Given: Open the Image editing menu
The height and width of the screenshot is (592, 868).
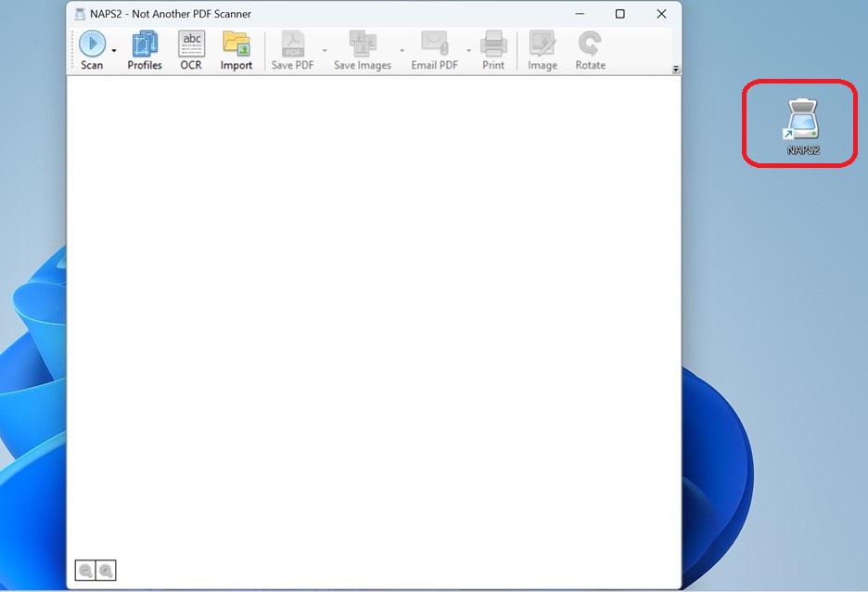Looking at the screenshot, I should click(542, 50).
